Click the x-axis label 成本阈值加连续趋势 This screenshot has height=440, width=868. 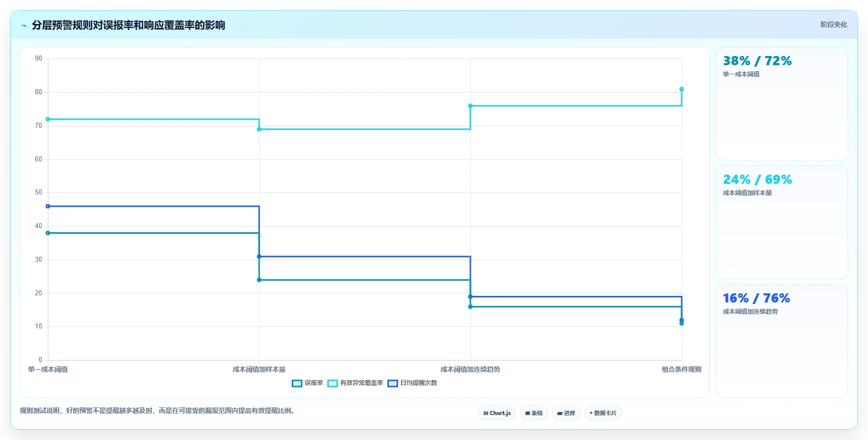[470, 369]
